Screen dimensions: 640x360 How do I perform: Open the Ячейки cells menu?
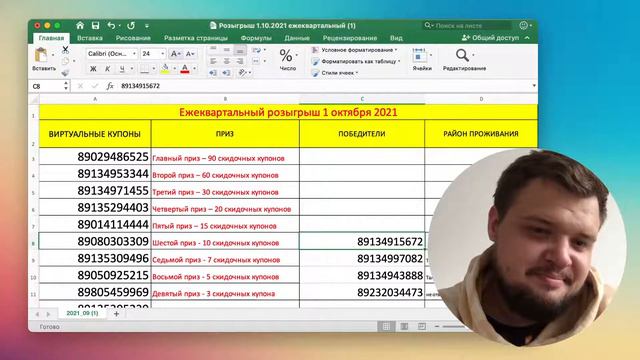click(422, 60)
